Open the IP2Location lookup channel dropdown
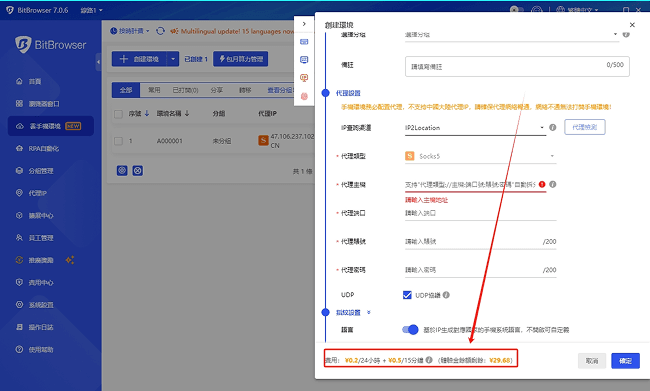Screen dimensions: 650x391 (475, 128)
